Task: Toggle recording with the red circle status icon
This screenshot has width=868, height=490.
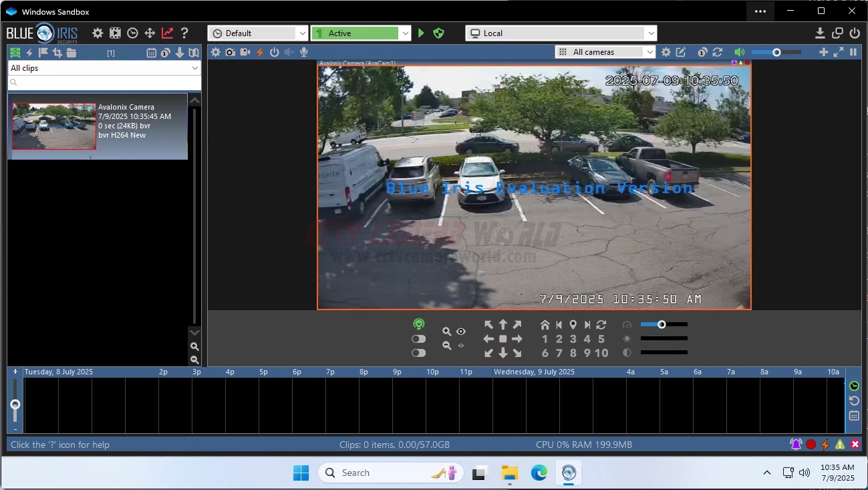Action: (x=811, y=444)
